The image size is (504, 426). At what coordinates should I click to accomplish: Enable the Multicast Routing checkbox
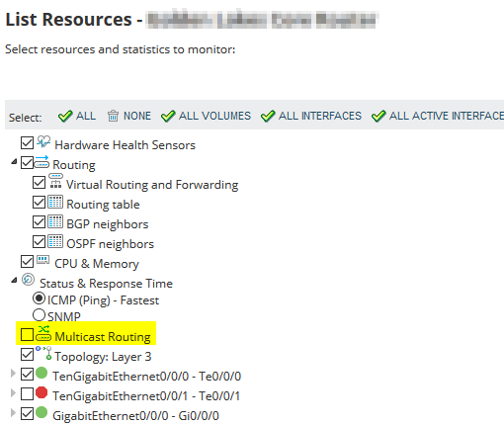[27, 335]
